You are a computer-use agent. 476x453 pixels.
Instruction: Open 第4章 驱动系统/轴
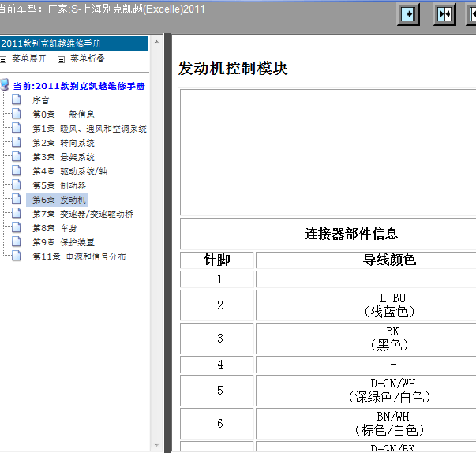tap(69, 171)
